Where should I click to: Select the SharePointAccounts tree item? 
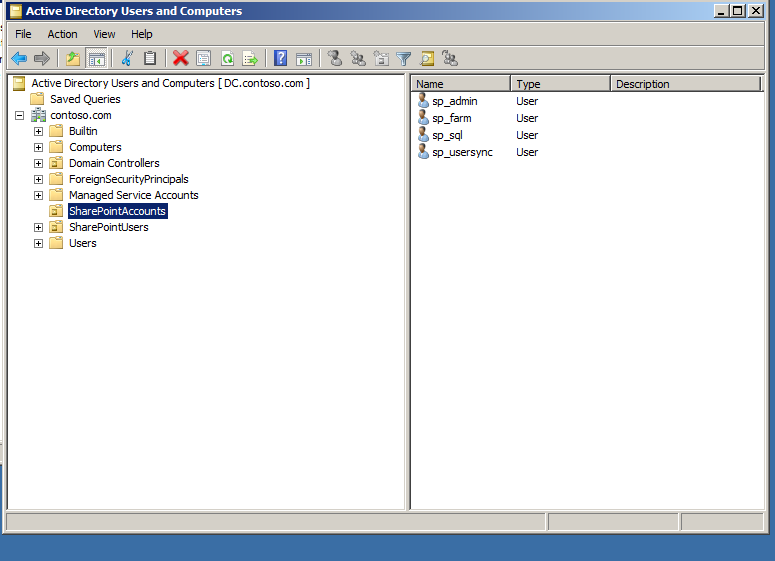[x=117, y=211]
